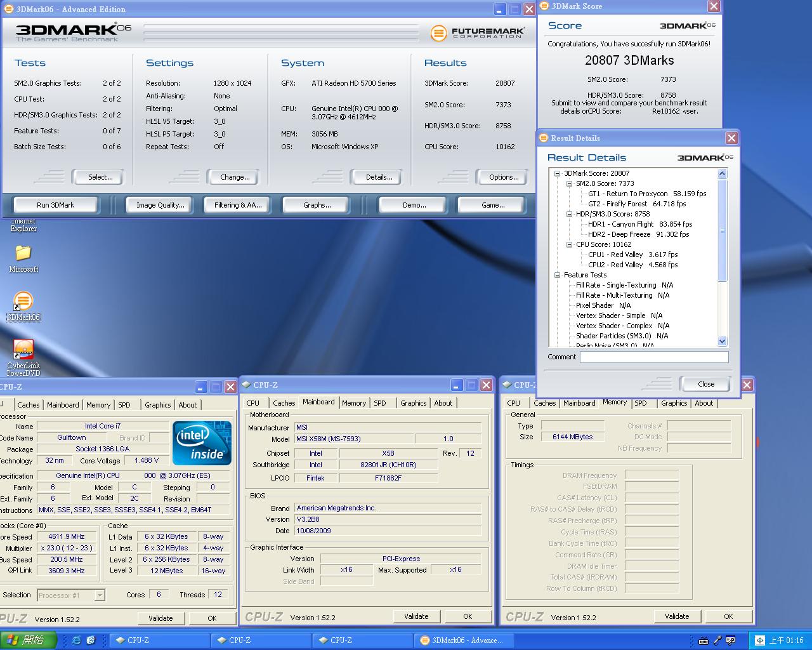The image size is (812, 650).
Task: Click Close in Result Details window
Action: (705, 384)
